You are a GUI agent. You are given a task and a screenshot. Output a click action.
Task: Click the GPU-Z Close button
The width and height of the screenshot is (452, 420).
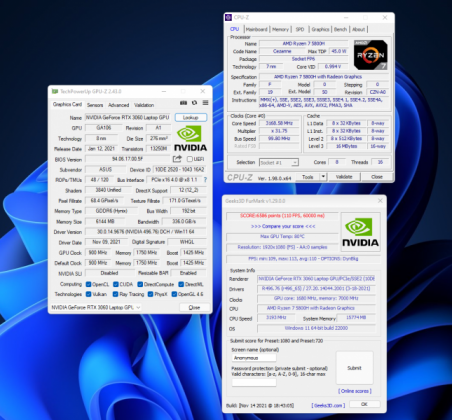pyautogui.click(x=194, y=307)
